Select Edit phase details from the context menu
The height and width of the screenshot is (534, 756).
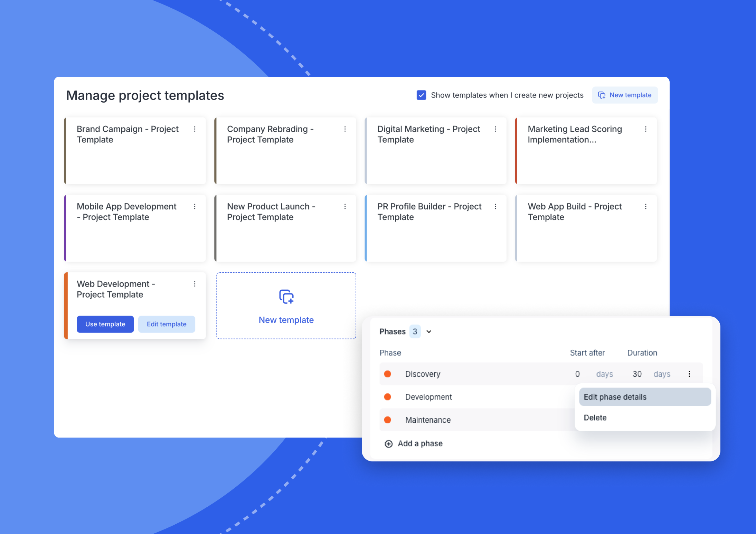coord(615,397)
